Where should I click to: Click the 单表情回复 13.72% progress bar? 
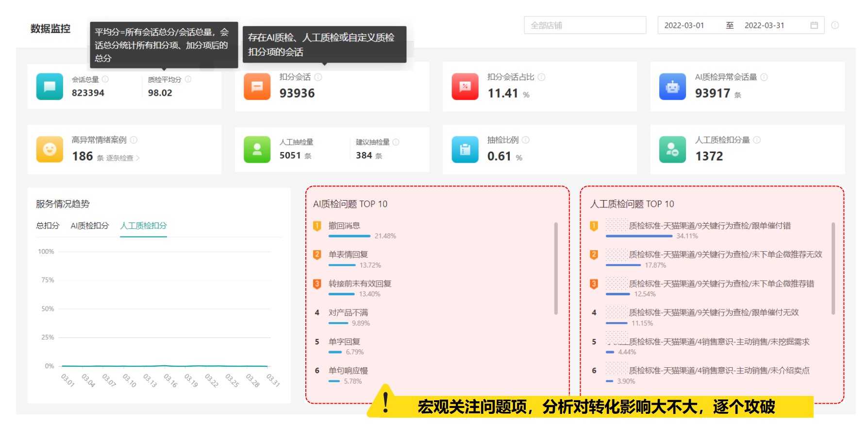click(x=342, y=265)
